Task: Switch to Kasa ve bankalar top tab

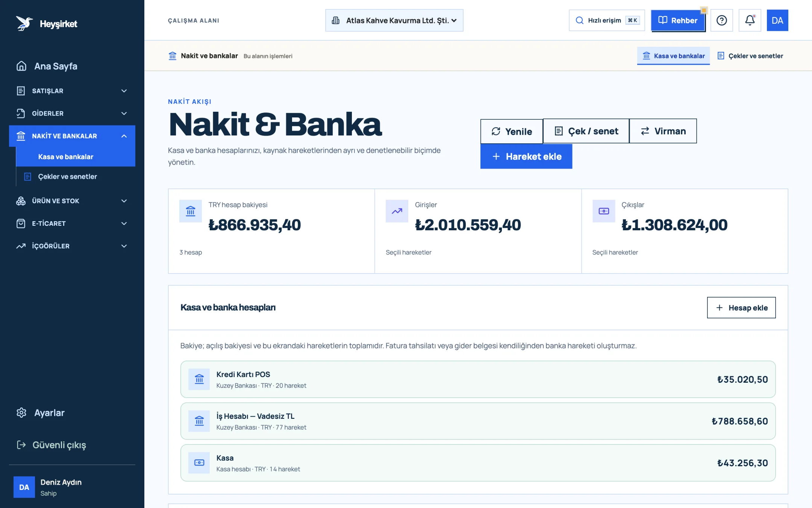Action: [x=673, y=56]
